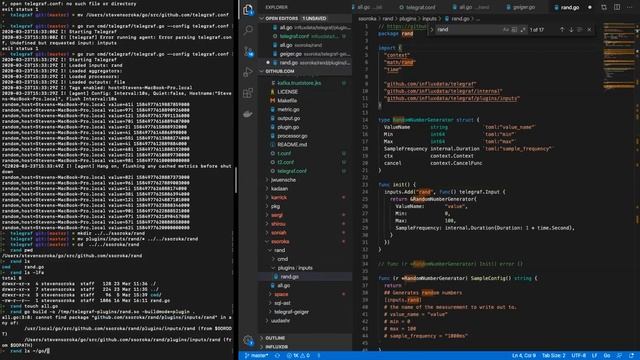640x360 pixels.
Task: Collapse the plugins / inputs folder
Action: tap(295, 268)
